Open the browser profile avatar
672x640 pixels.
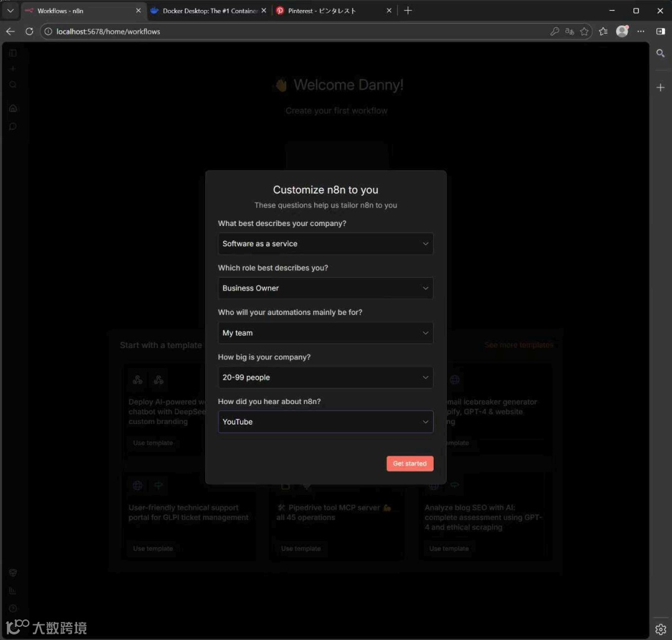622,31
